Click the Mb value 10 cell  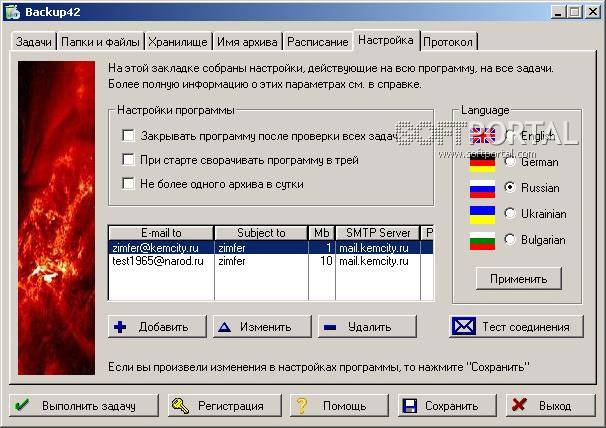pos(322,261)
